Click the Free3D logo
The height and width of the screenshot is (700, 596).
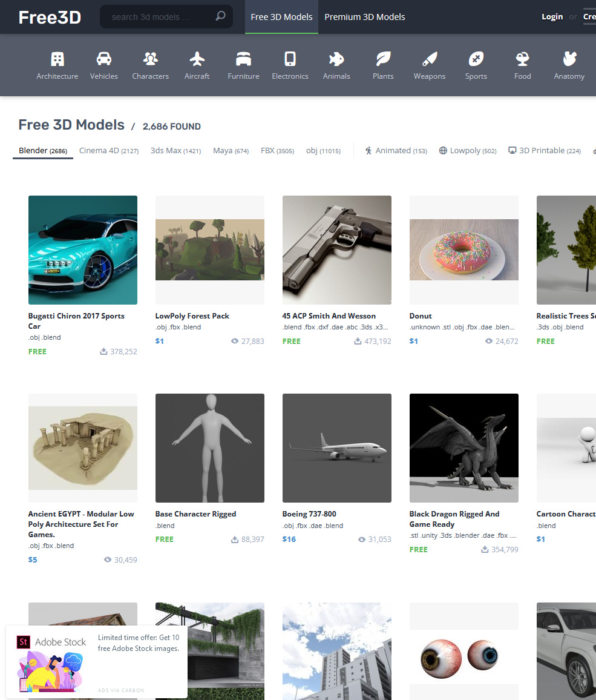click(50, 18)
